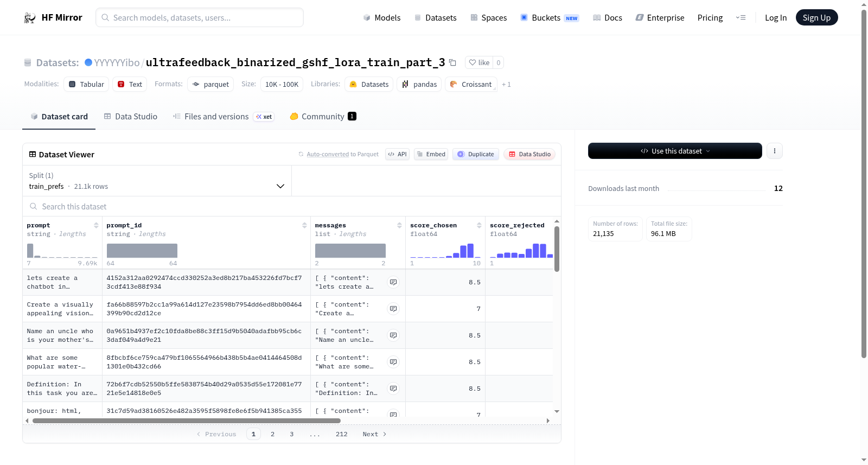Click the API button in Dataset Viewer
868x465 pixels.
point(397,154)
